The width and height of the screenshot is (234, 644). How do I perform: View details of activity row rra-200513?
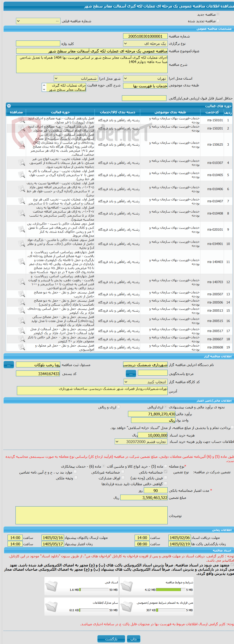22,311
